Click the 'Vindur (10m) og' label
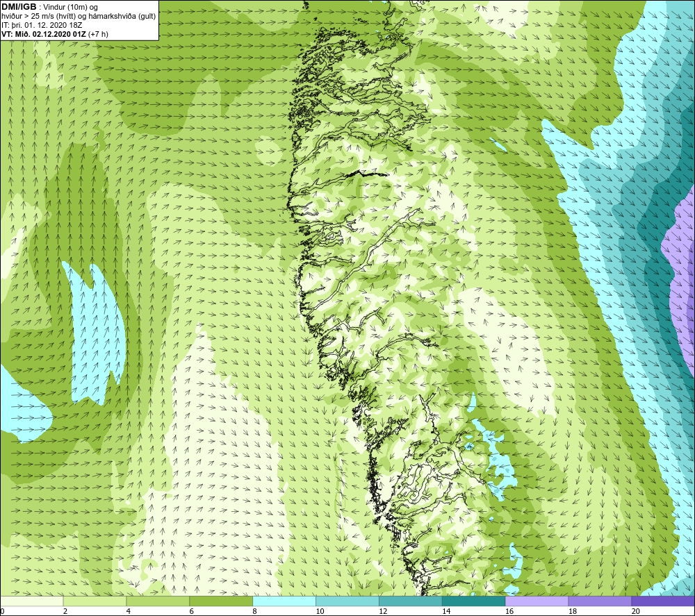Screen dimensions: 695x616 pos(70,8)
